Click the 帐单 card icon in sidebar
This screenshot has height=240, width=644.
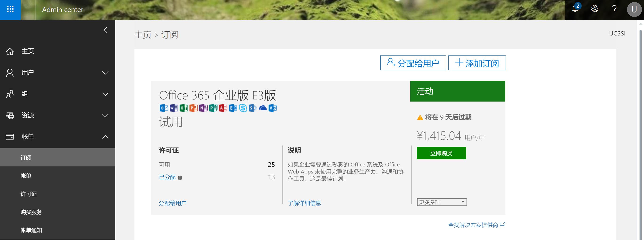(10, 137)
